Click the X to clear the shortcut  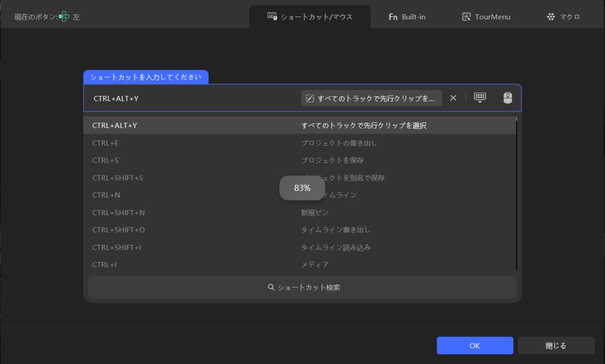click(x=452, y=98)
